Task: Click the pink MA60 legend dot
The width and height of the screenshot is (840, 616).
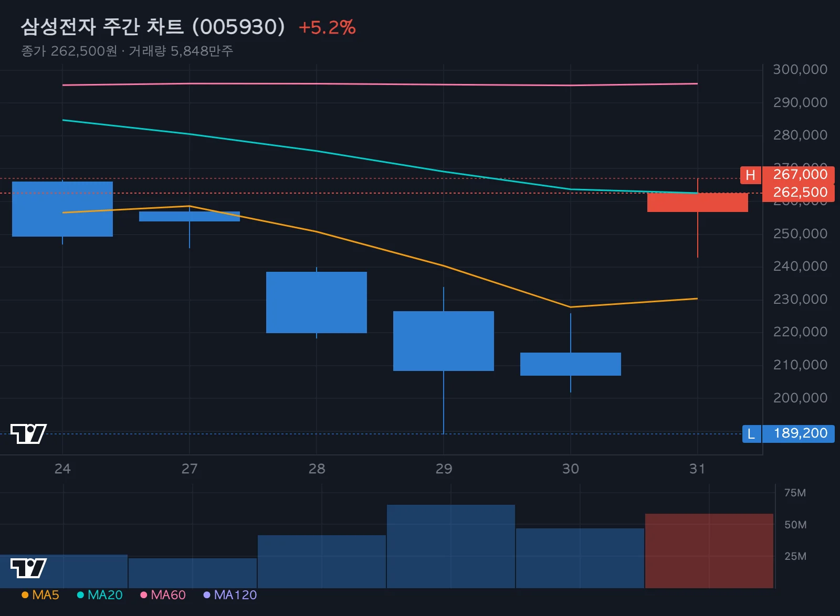Action: click(143, 595)
